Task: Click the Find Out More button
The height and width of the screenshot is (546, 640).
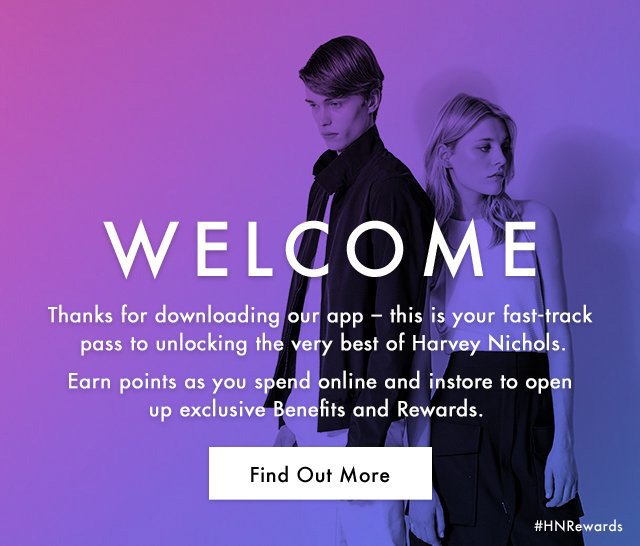Action: [320, 473]
